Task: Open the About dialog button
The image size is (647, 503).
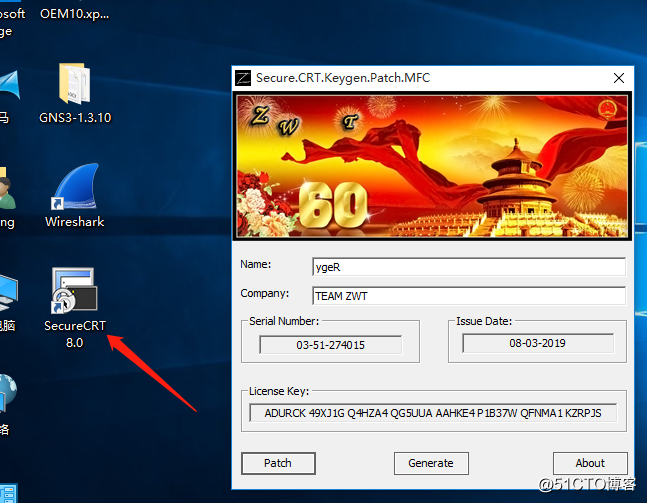Action: click(x=590, y=463)
